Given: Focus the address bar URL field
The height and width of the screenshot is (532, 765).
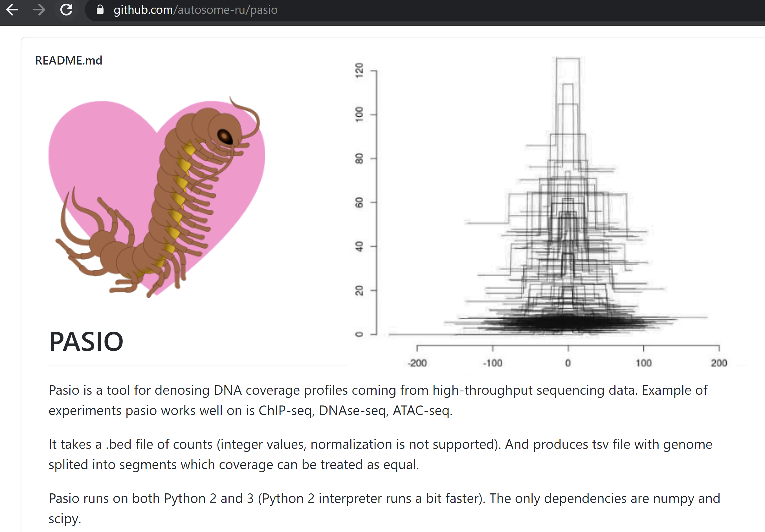Looking at the screenshot, I should pos(400,10).
